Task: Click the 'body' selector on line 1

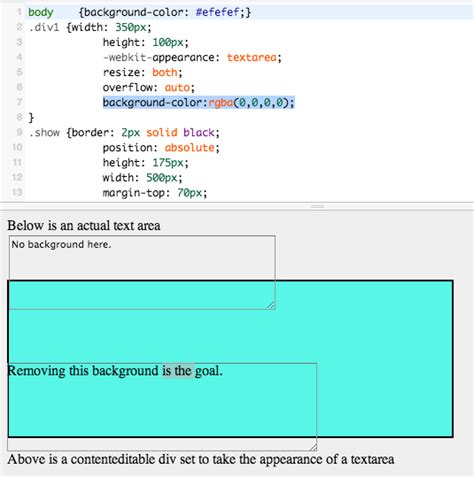Action: point(41,12)
